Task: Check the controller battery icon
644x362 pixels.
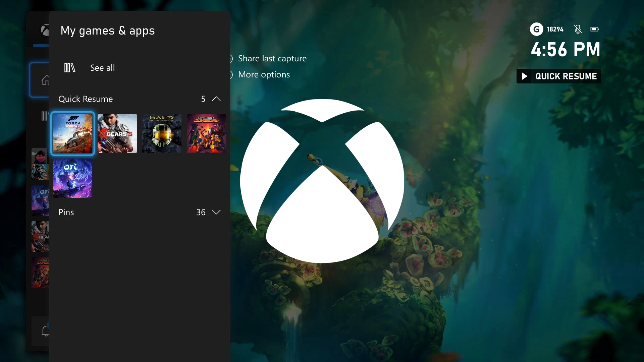Action: pos(594,29)
